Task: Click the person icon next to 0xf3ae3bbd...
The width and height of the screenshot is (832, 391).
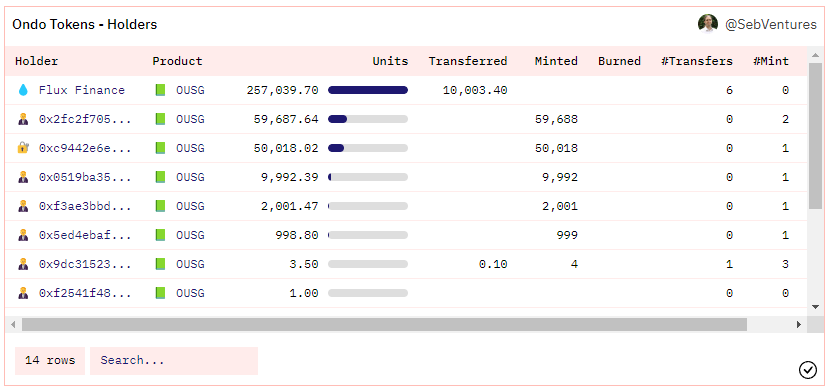Action: [x=23, y=206]
